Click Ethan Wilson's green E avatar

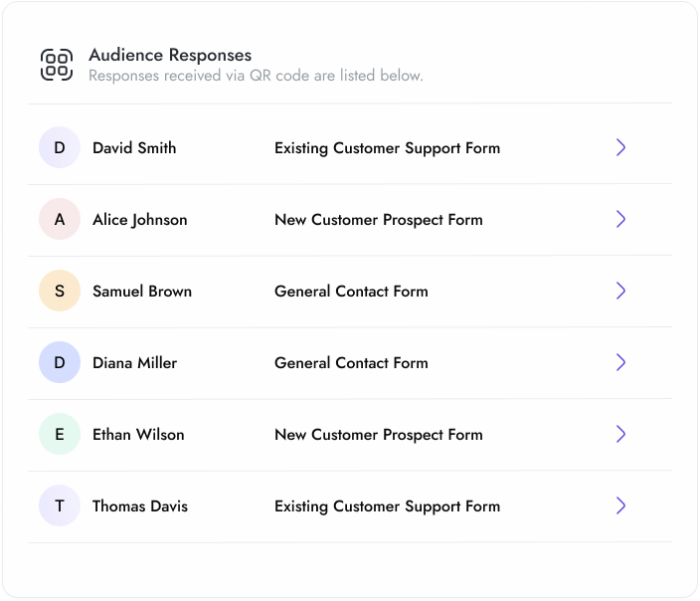[x=60, y=435]
